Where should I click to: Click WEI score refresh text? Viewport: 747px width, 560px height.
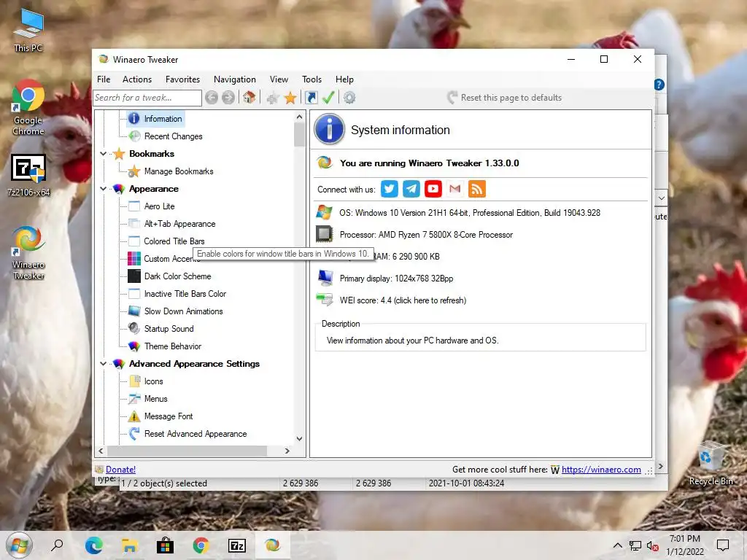click(x=403, y=300)
